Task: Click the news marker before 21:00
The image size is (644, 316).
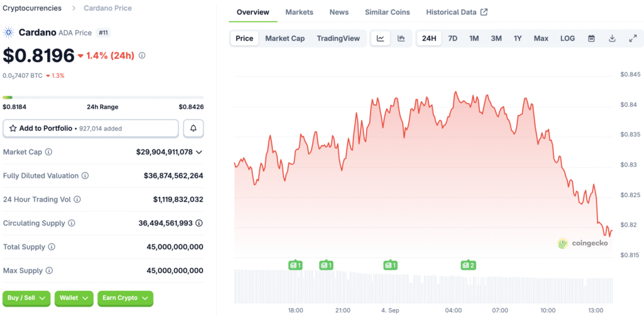Action: (x=326, y=265)
